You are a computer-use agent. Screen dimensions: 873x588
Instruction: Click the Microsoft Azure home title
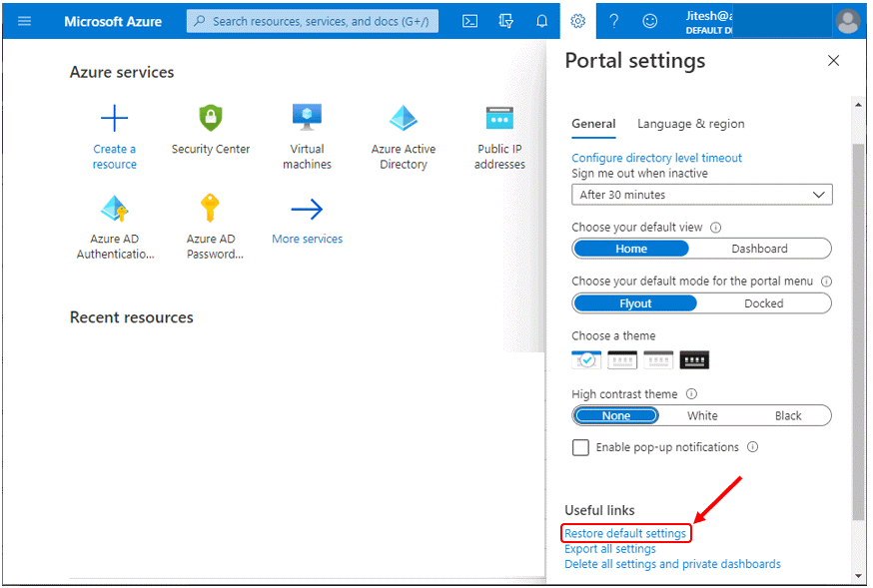click(113, 21)
